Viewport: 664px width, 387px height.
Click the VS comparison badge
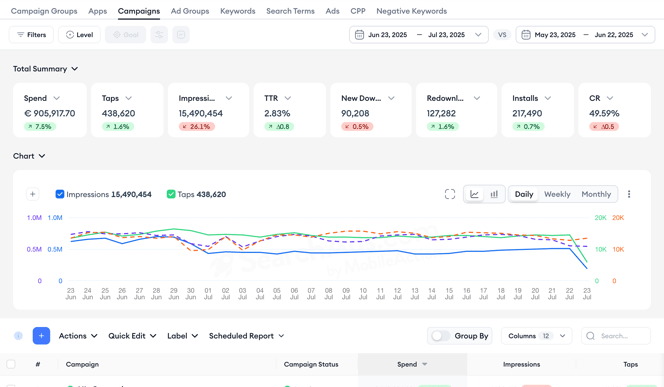[x=502, y=35]
